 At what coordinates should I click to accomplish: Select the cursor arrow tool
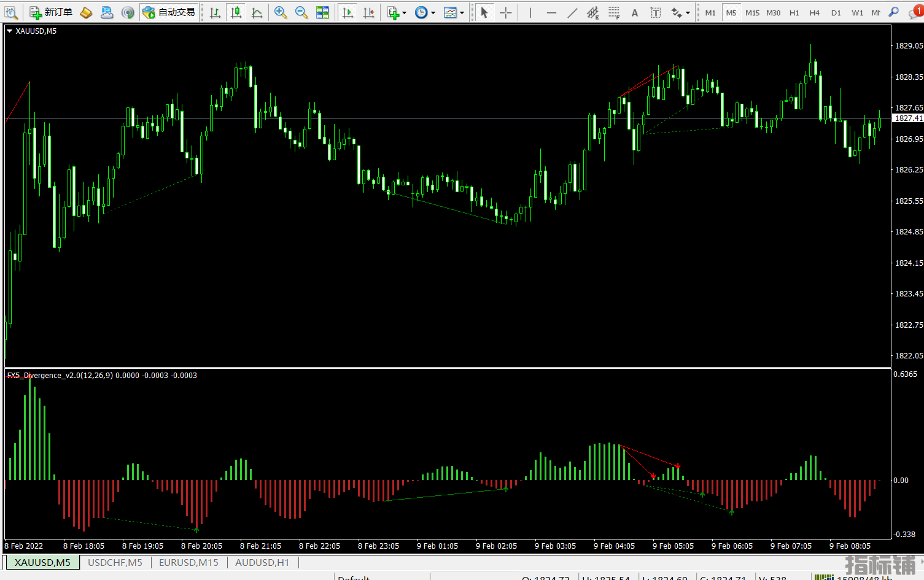coord(484,12)
